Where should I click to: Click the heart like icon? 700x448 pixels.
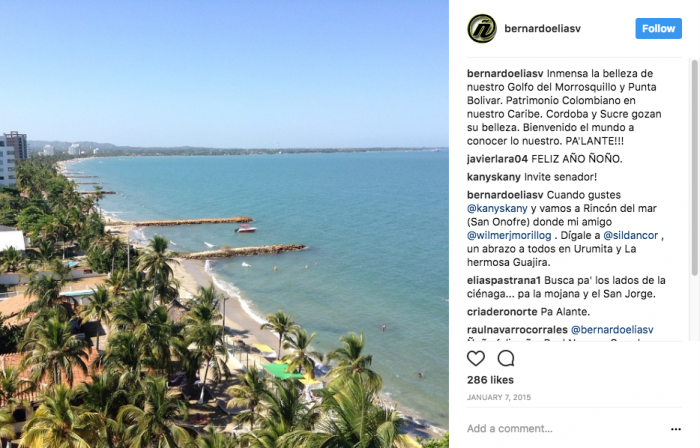(x=475, y=358)
